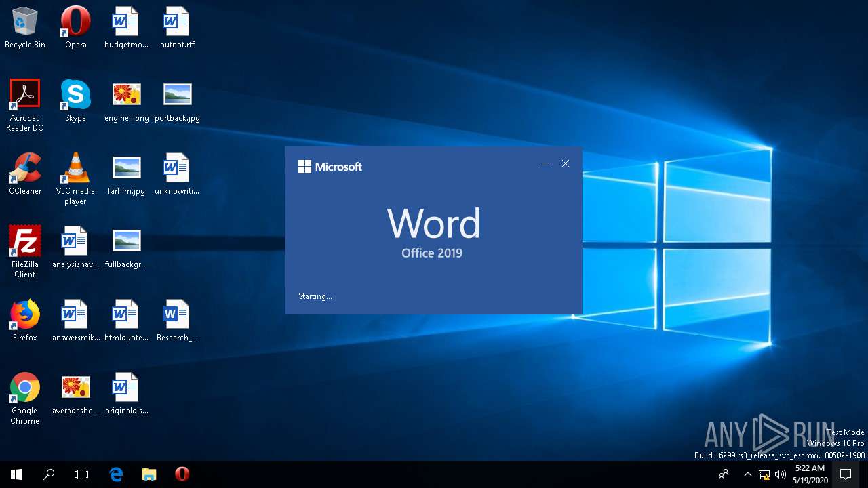Screen dimensions: 868x488
Task: Select the originaldis... Word document icon
Action: point(126,394)
